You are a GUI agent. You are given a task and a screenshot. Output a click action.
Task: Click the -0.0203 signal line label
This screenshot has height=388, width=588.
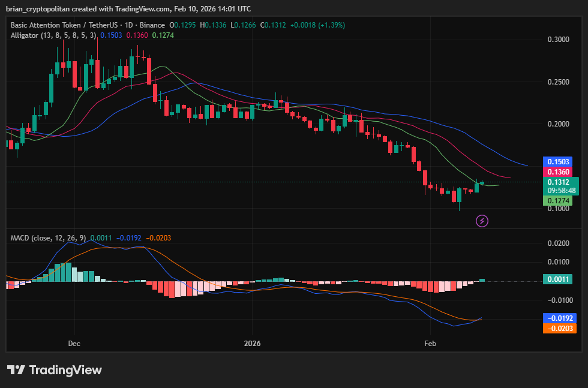[x=559, y=329]
